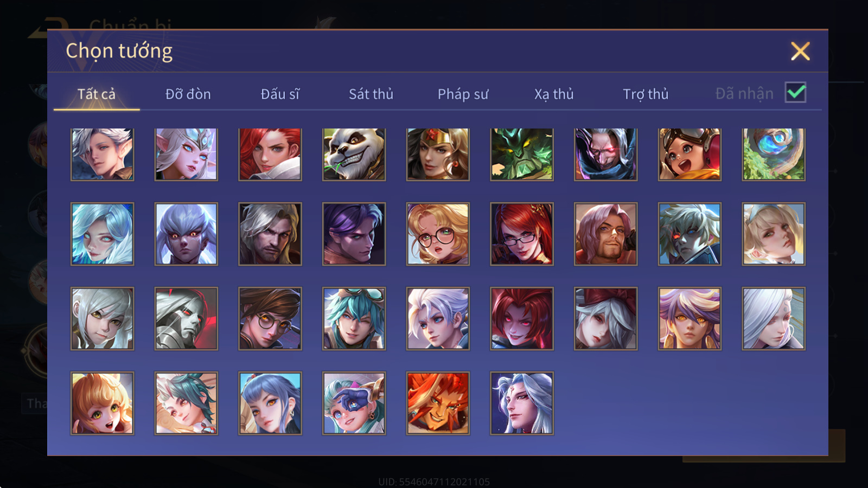868x488 pixels.
Task: Switch to the Pháp sư tab
Action: [463, 94]
